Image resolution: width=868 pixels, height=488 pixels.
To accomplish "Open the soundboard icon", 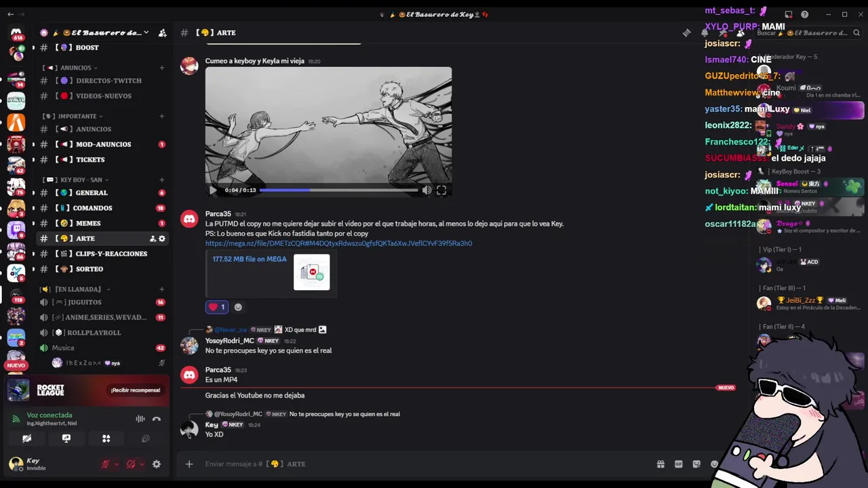I will click(x=145, y=439).
